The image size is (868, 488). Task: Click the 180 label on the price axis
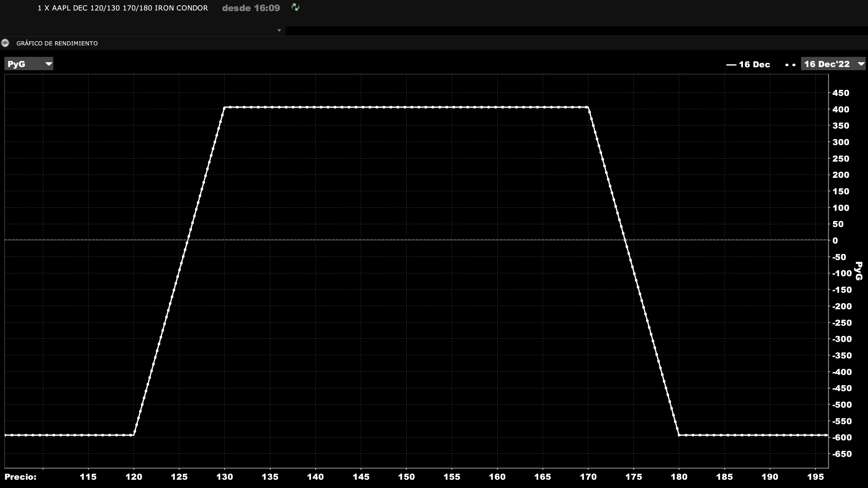point(679,477)
